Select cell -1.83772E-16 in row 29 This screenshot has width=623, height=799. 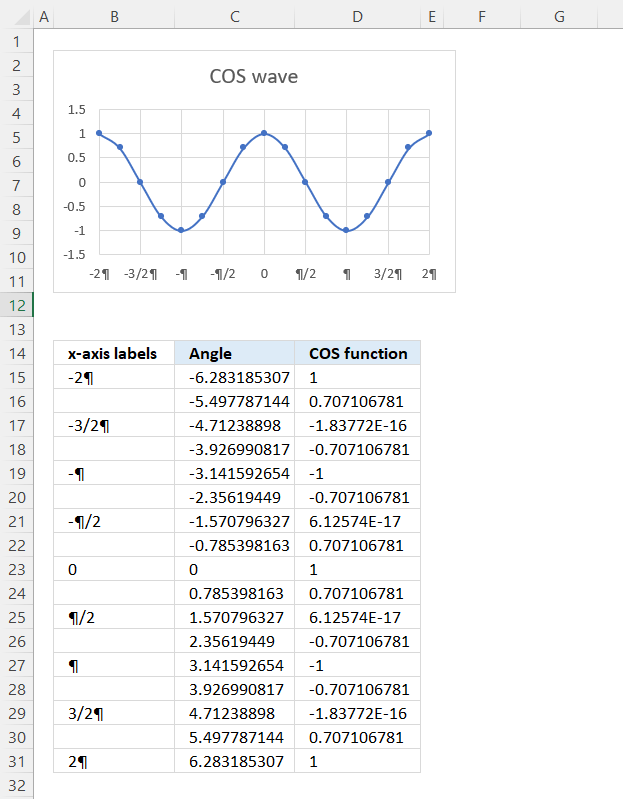(358, 713)
